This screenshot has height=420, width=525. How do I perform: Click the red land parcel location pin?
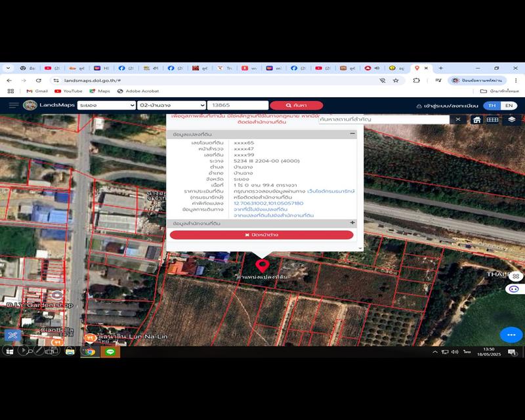click(x=262, y=266)
